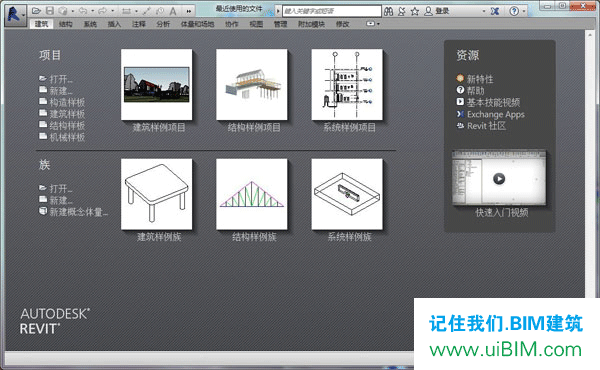600x370 pixels.
Task: Click 新建 link under 族
Action: [x=60, y=200]
